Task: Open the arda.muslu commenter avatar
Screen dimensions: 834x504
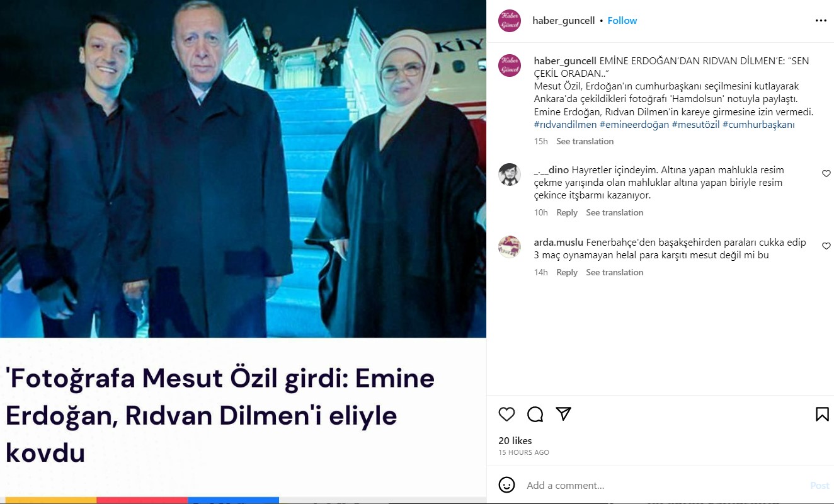Action: pos(509,247)
